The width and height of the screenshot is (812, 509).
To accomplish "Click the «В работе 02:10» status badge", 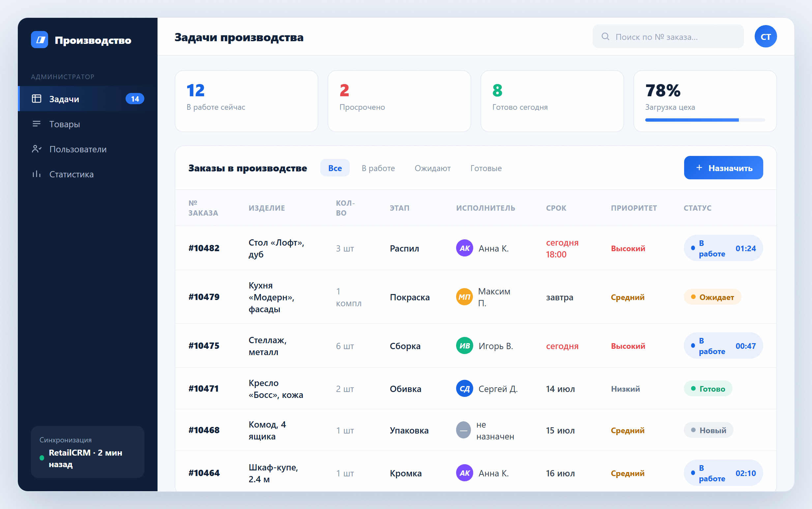I will [x=723, y=473].
